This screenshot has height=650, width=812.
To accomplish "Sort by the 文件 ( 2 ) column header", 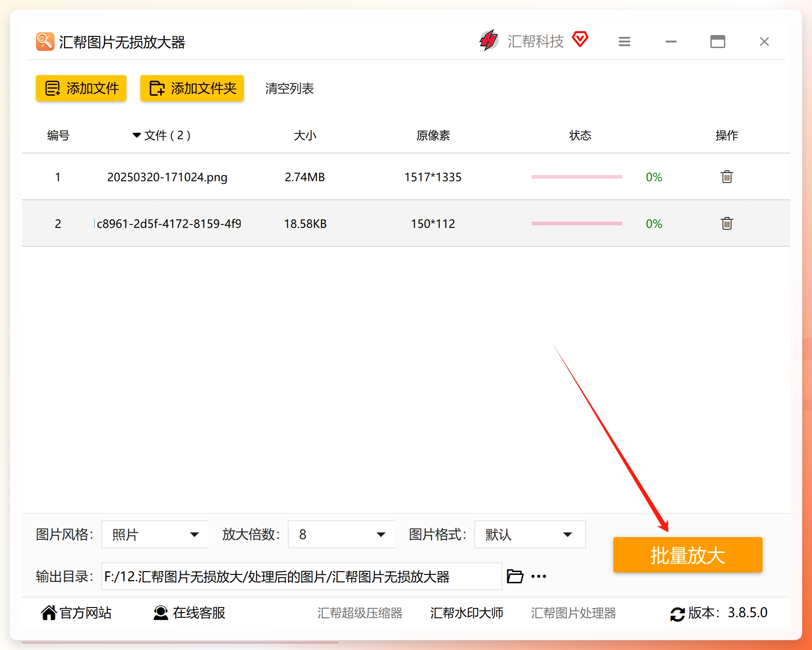I will click(162, 135).
